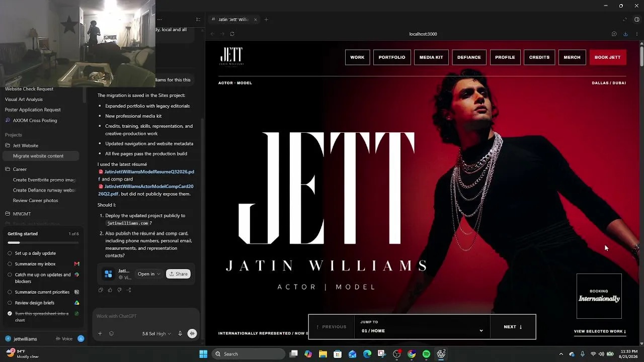Go back in the preview browser
The width and height of the screenshot is (644, 362).
click(212, 34)
